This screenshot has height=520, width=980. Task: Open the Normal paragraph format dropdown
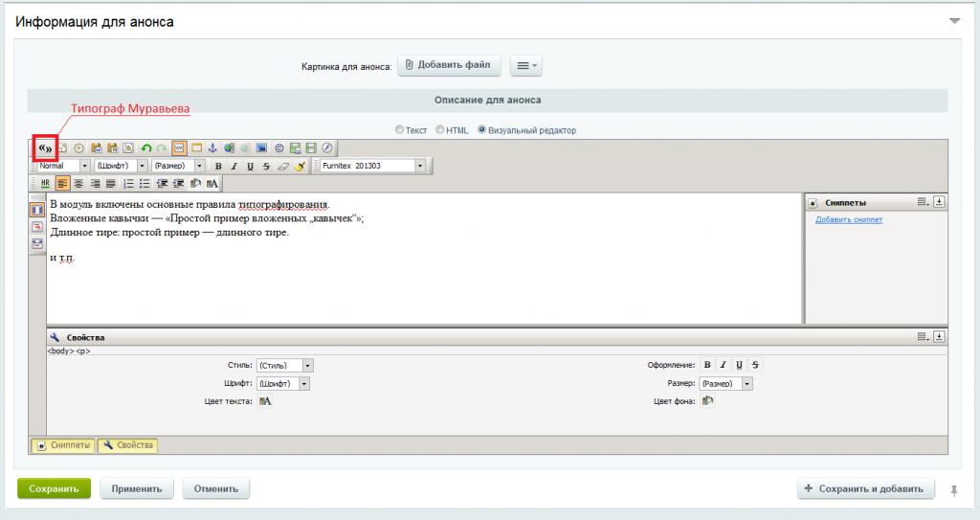(84, 166)
